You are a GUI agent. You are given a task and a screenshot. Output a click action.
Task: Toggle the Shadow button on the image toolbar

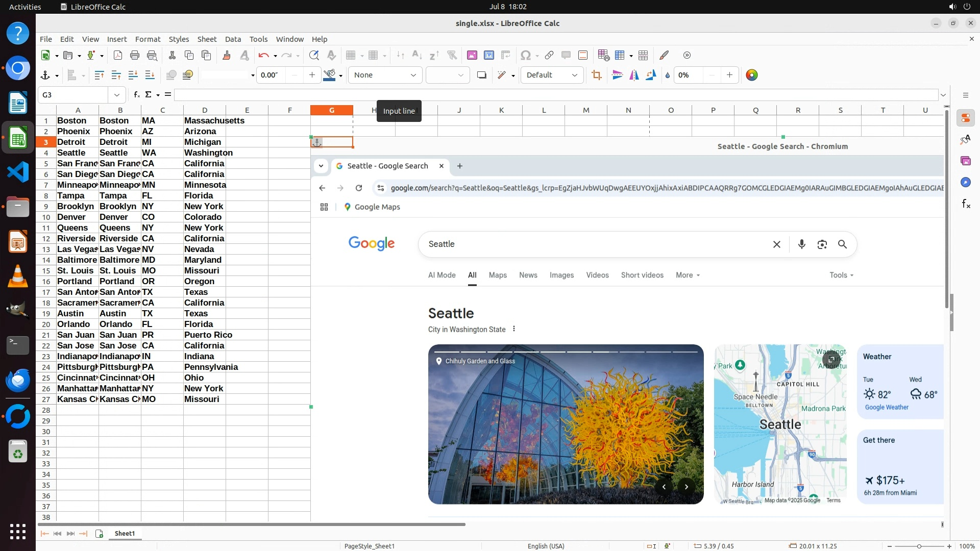coord(481,75)
